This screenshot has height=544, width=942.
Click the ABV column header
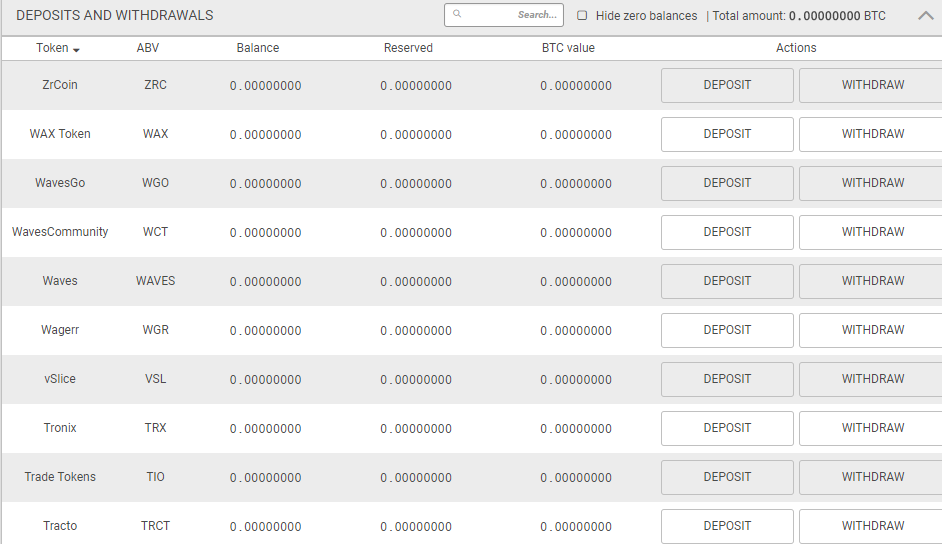148,48
